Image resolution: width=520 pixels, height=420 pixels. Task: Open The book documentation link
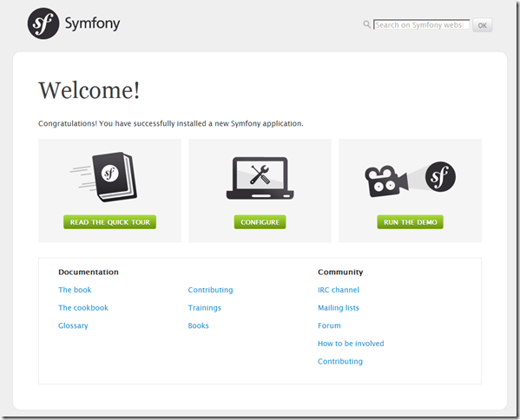point(75,290)
